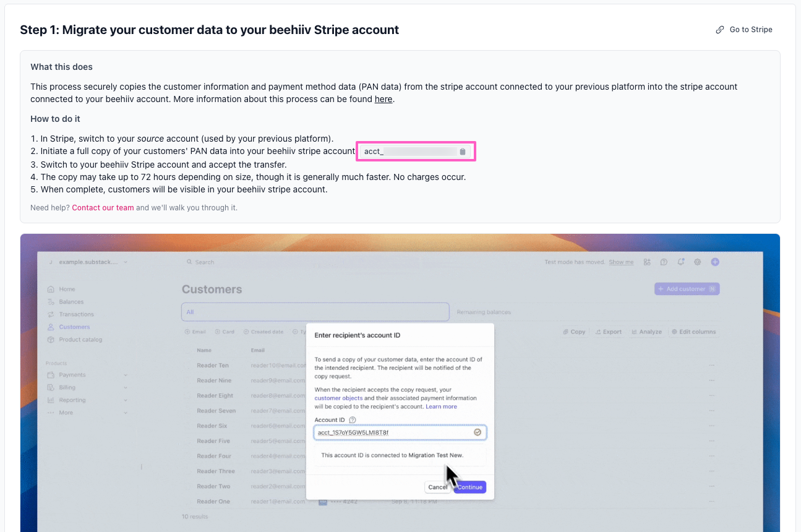The height and width of the screenshot is (532, 801).
Task: Click the link icon beside Go to Stripe
Action: 720,30
